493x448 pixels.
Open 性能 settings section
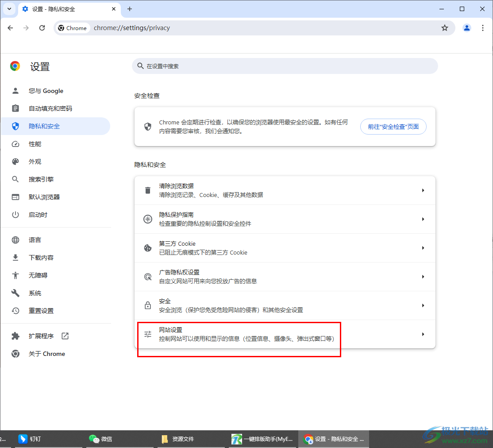point(55,144)
